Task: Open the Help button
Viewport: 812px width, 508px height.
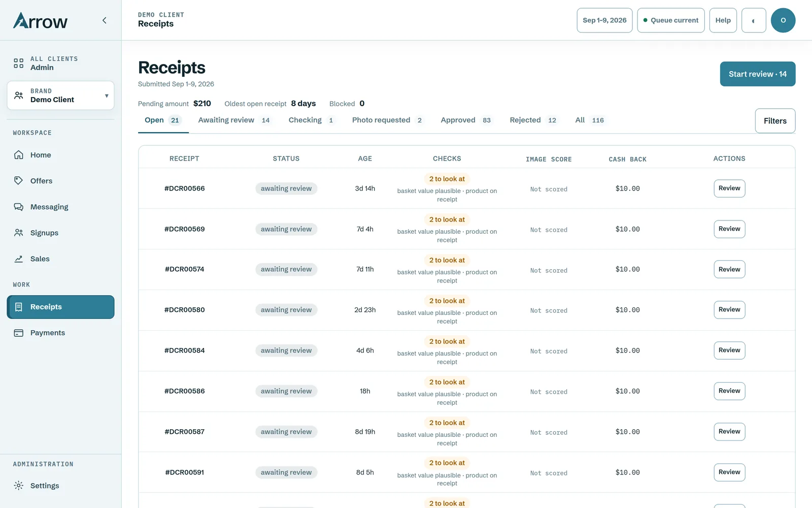Action: click(x=723, y=20)
